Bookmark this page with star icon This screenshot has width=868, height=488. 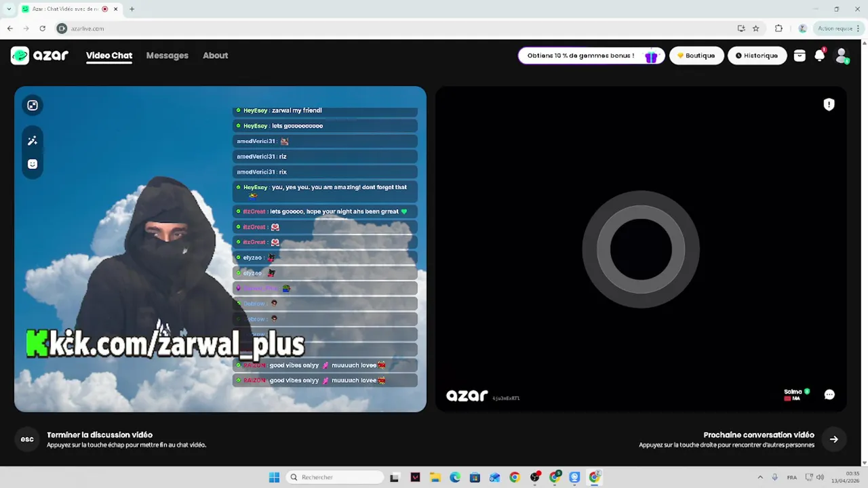click(755, 28)
